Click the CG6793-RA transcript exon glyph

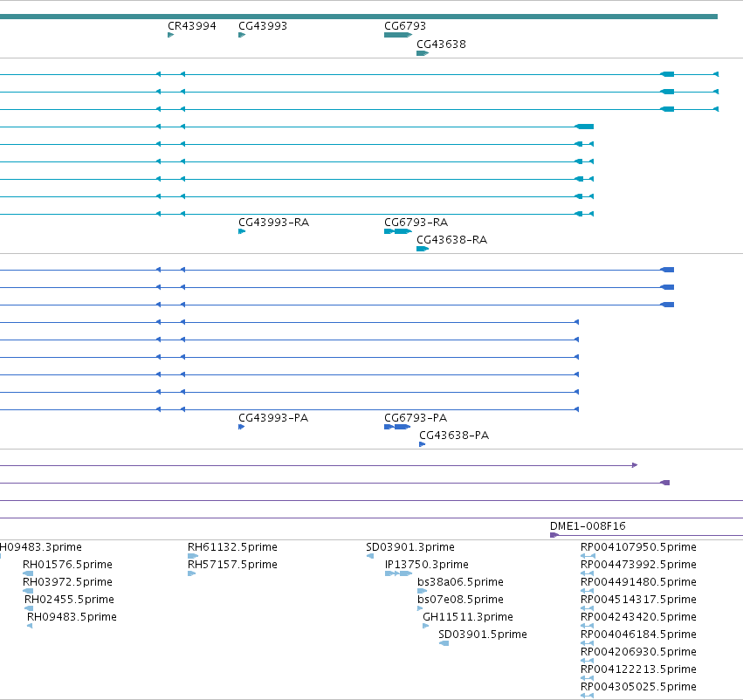pos(398,231)
